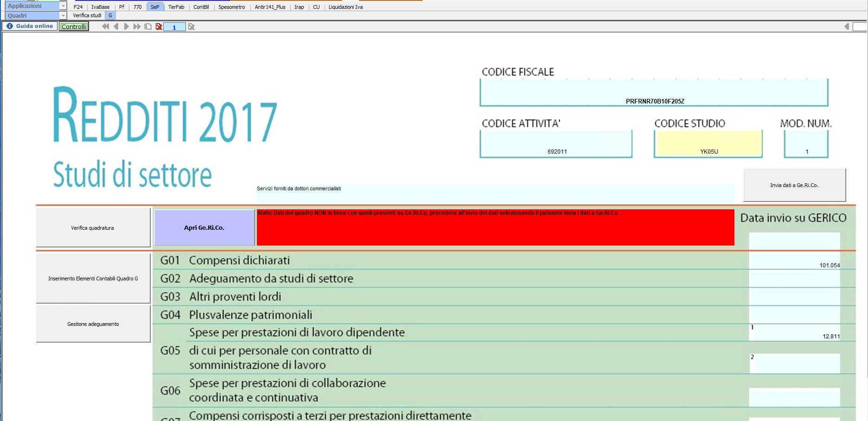
Task: Click Invia dati a Ge.Ri.Co. button
Action: (x=794, y=185)
